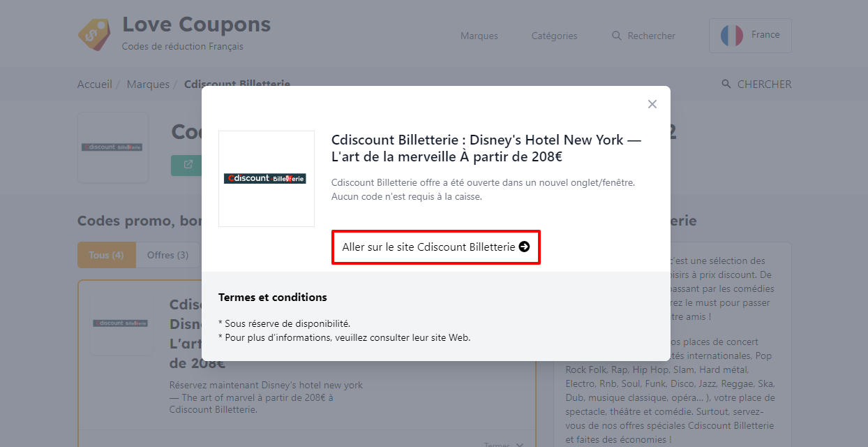Expand the Termes chevron on offer card
The height and width of the screenshot is (447, 868).
(519, 445)
